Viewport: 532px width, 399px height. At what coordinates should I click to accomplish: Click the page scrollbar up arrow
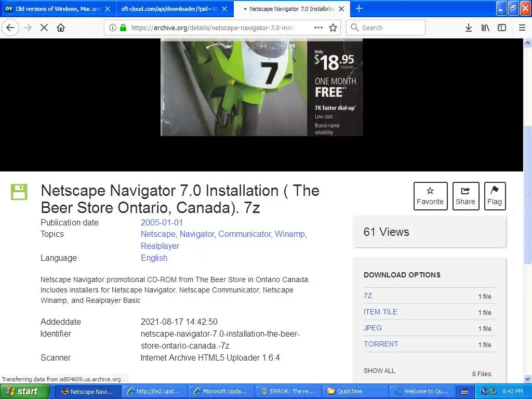528,43
